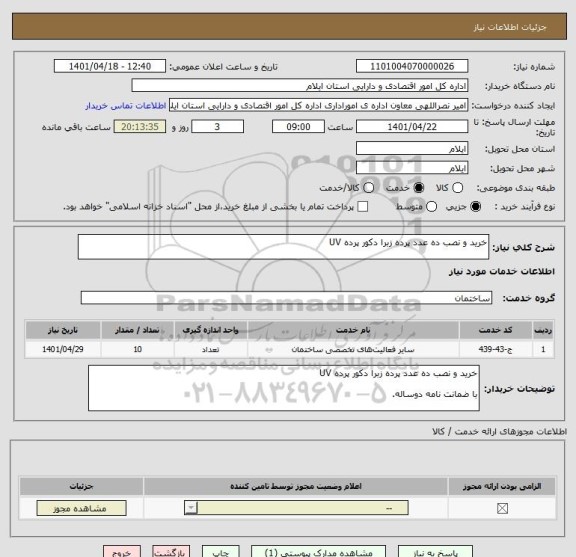The height and width of the screenshot is (557, 576).
Task: Click the الزامی بودن ارائه مجوز header
Action: pos(502,486)
